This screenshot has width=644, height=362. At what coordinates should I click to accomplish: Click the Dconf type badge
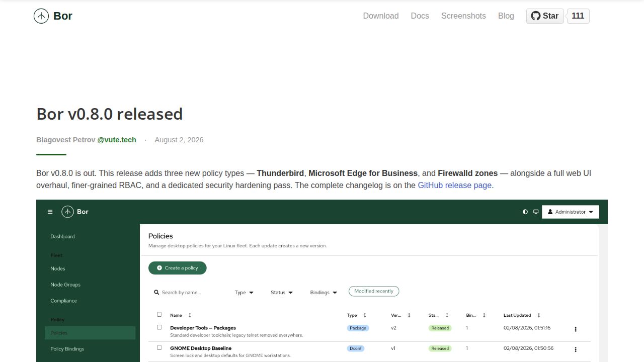tap(356, 348)
